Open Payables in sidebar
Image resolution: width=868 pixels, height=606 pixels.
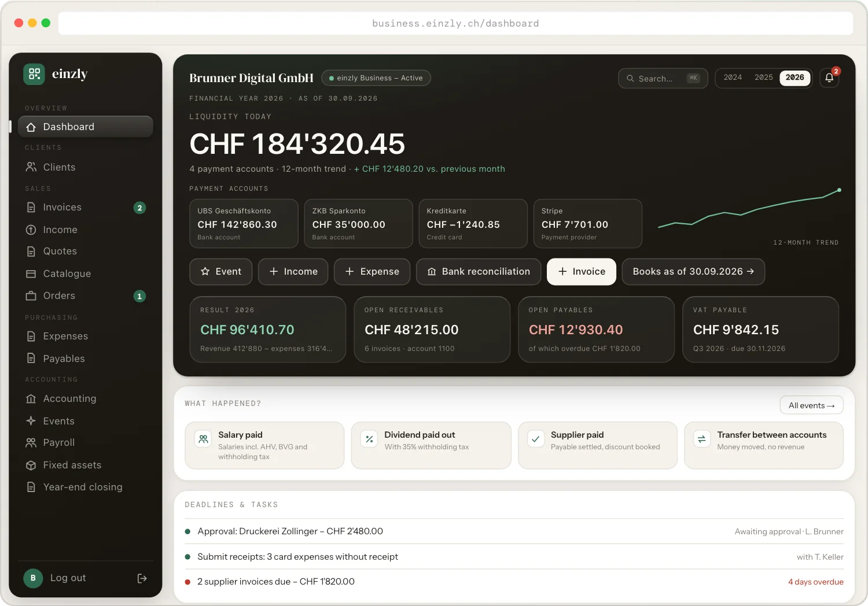tap(86, 359)
